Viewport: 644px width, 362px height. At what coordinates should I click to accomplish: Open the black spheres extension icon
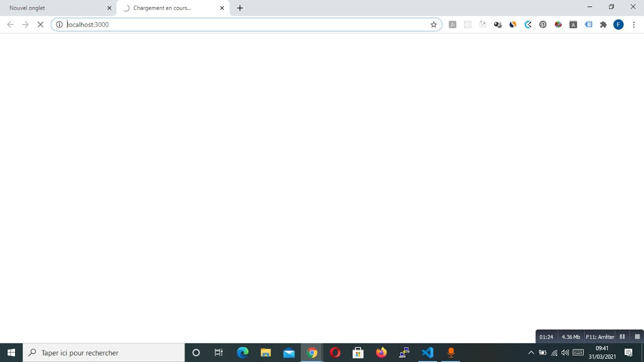click(498, 24)
